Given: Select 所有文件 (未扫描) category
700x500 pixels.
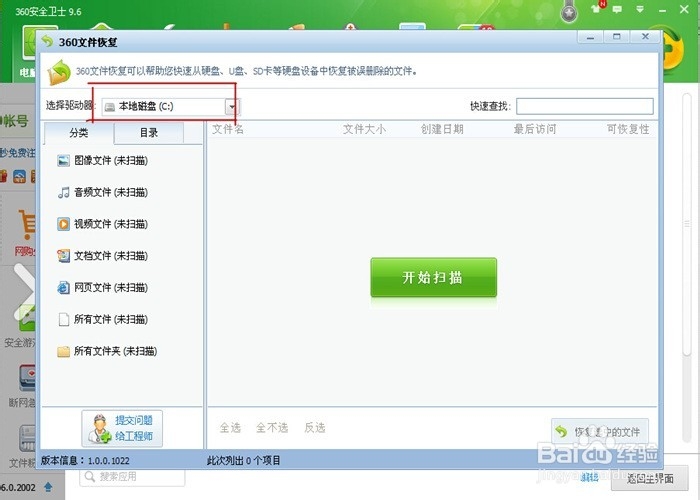Looking at the screenshot, I should (102, 319).
